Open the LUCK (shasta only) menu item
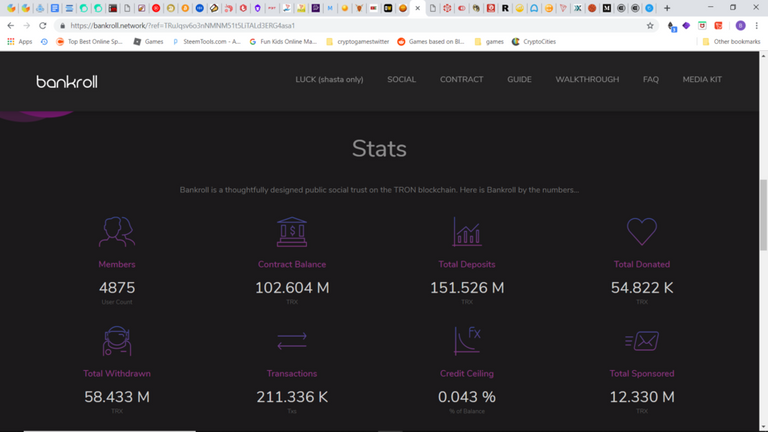768x432 pixels. click(x=329, y=79)
